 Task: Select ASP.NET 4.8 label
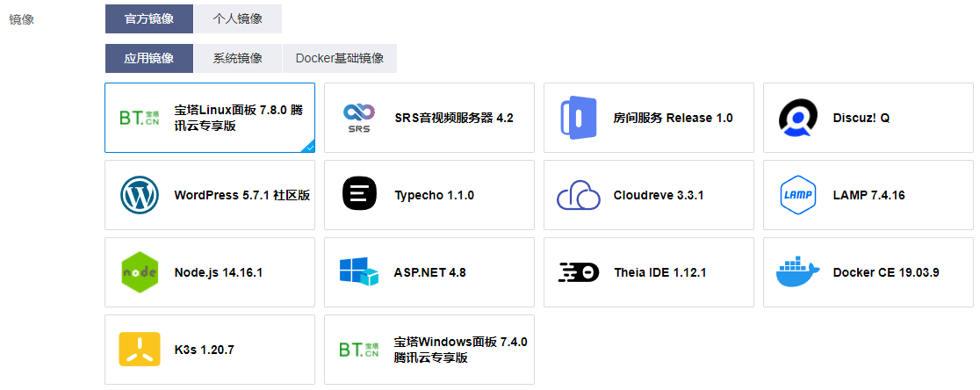pyautogui.click(x=430, y=272)
